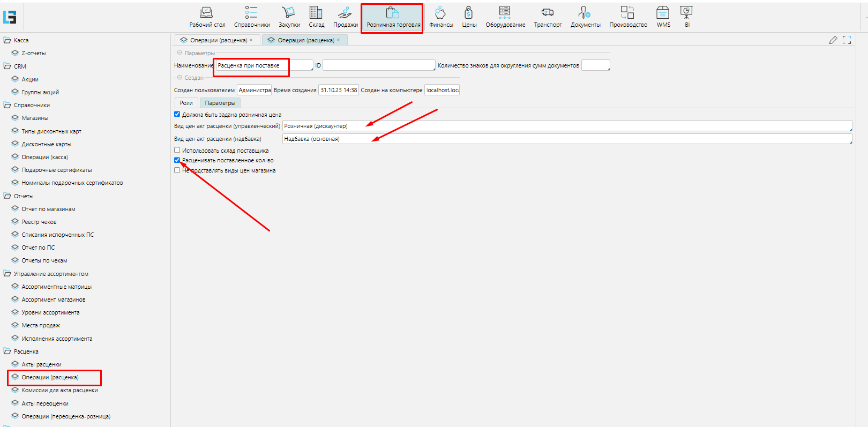
Task: Uncheck 'Должна быть задана розничная цена'
Action: [177, 114]
